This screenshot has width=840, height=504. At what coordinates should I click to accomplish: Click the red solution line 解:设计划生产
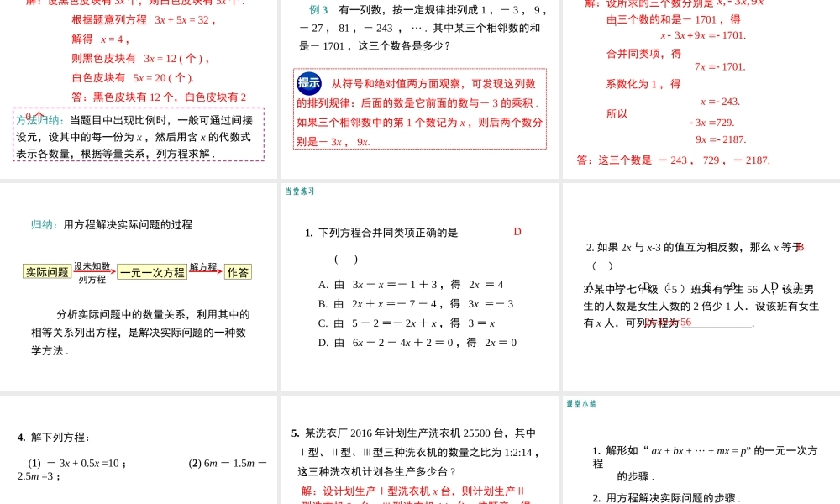click(x=413, y=491)
